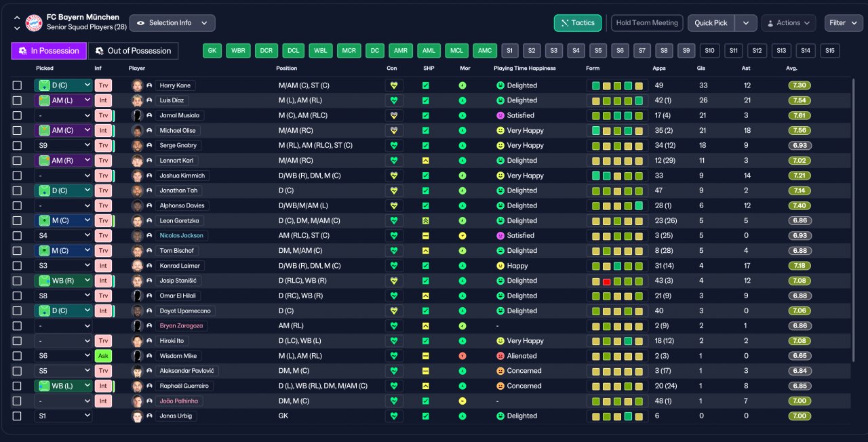Click the Hold Team Meeting button
Image resolution: width=868 pixels, height=442 pixels.
coord(647,23)
